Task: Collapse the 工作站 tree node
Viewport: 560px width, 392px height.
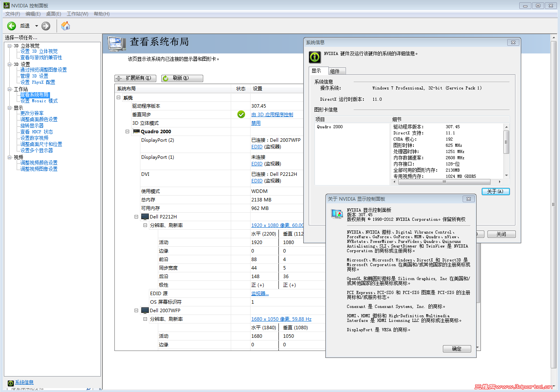Action: coord(10,89)
